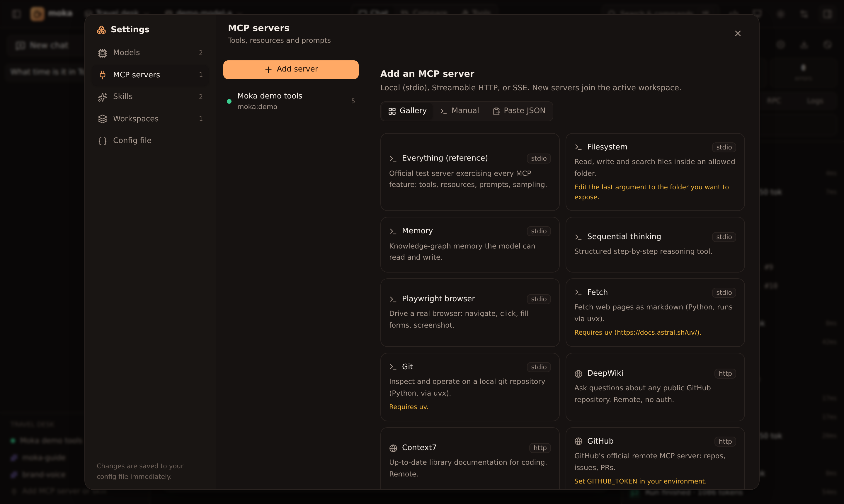Click the globe icon beside DeepWiki
Image resolution: width=844 pixels, height=504 pixels.
point(578,374)
